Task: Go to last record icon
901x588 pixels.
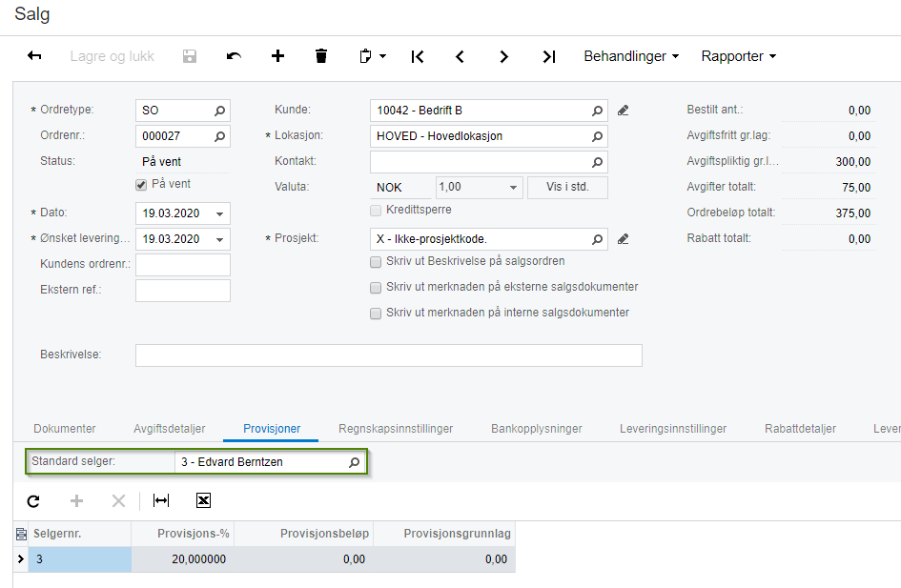Action: pos(548,56)
